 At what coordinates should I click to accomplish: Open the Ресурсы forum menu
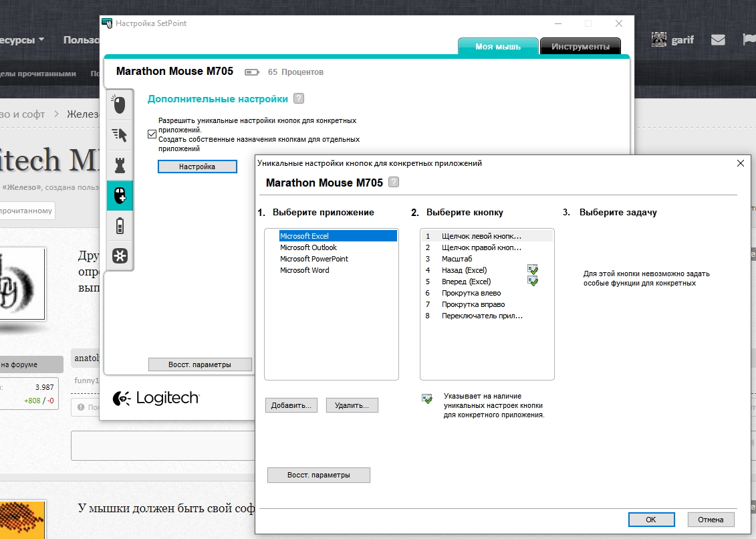(21, 39)
